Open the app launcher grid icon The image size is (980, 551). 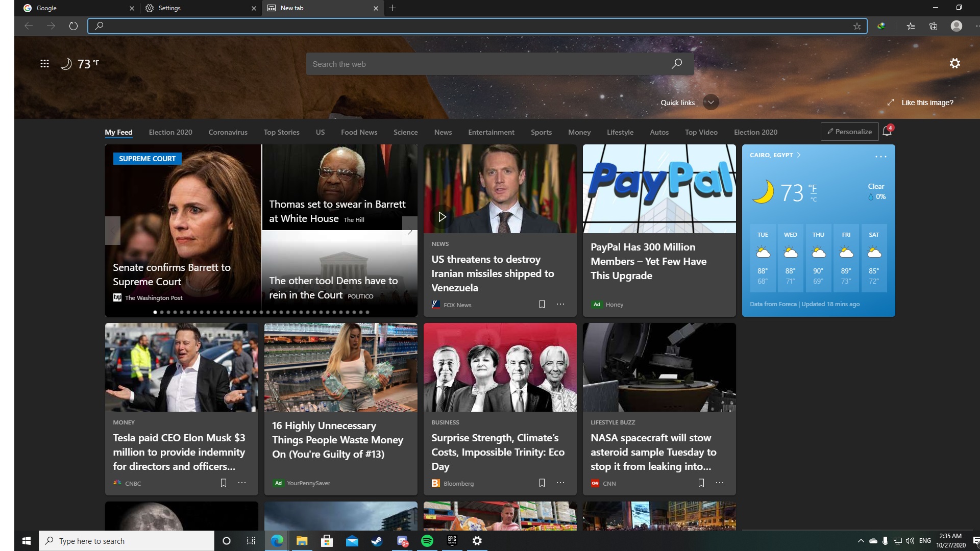[44, 64]
